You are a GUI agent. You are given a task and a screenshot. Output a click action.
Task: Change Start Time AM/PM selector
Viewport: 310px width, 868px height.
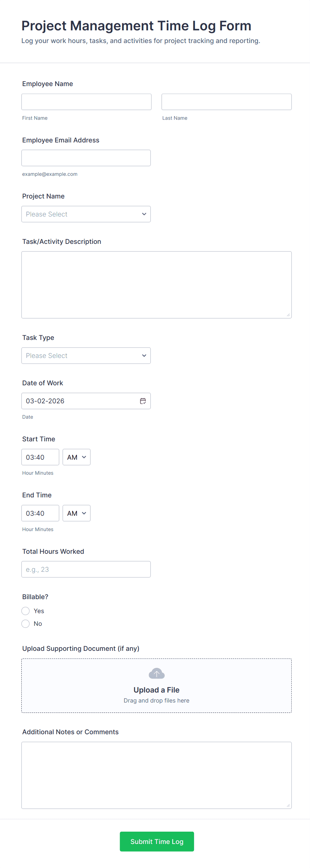tap(76, 457)
